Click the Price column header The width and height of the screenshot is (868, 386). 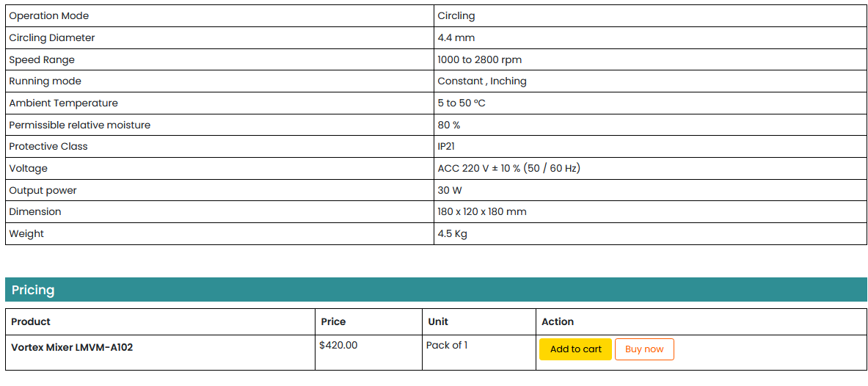point(333,321)
